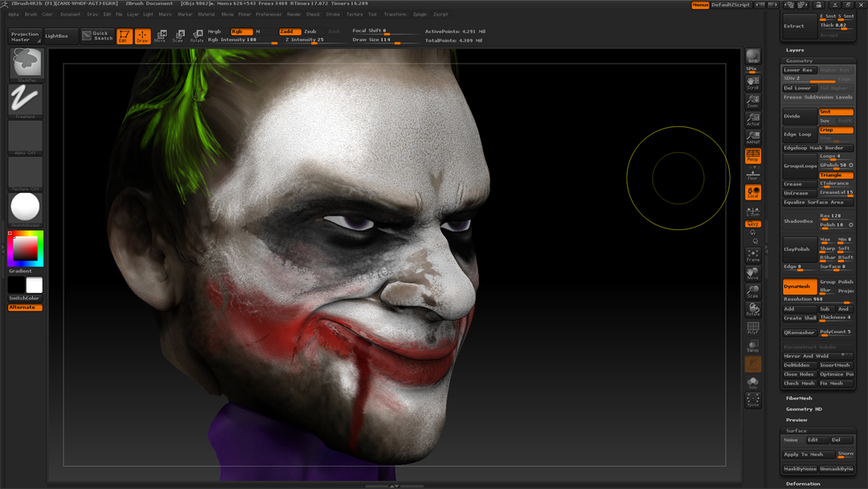Open the Alpha menu
Image resolution: width=868 pixels, height=489 pixels.
14,14
